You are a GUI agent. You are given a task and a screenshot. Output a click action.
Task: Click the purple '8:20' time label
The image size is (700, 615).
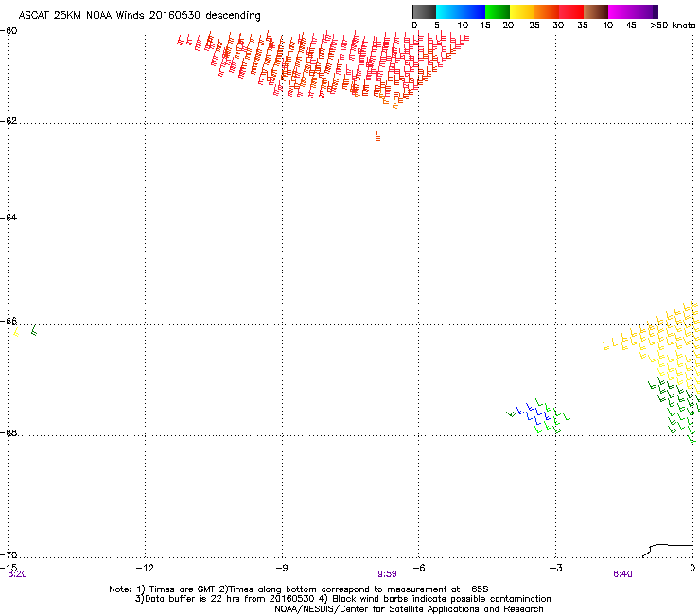click(x=17, y=574)
